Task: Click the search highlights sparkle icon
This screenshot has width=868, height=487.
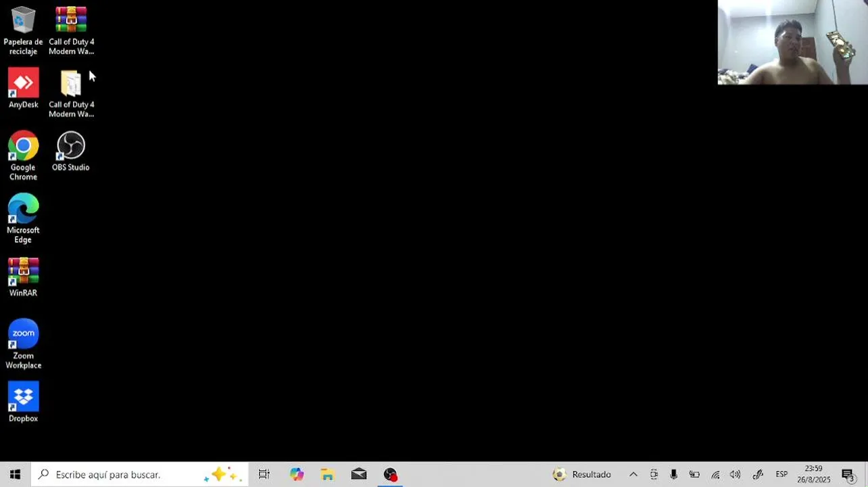Action: pos(223,474)
